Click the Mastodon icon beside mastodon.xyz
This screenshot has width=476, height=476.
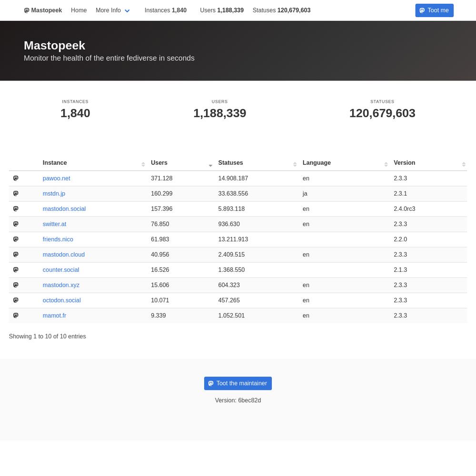point(16,285)
